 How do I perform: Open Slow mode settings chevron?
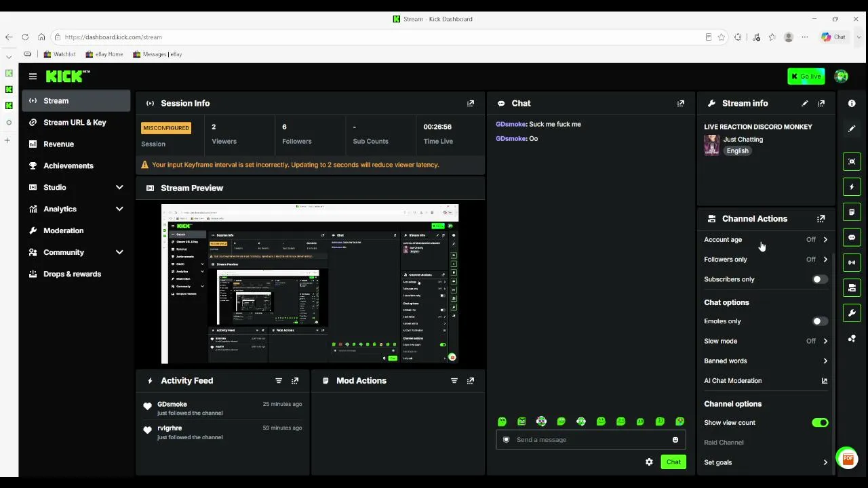point(825,341)
